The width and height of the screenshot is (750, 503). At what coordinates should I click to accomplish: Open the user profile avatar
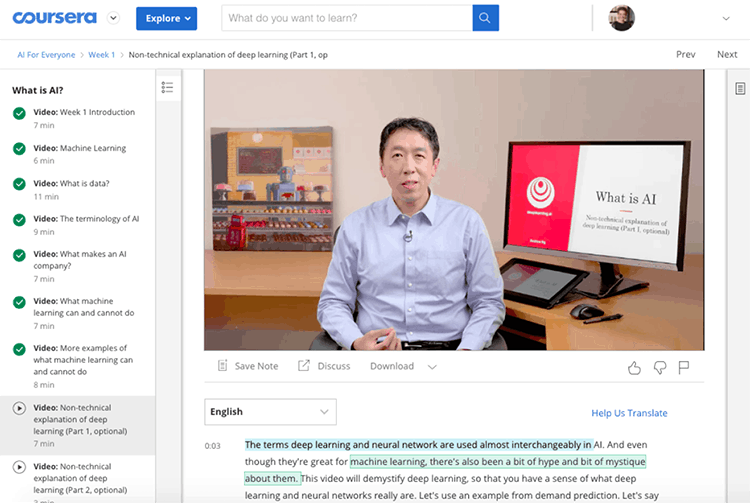621,18
